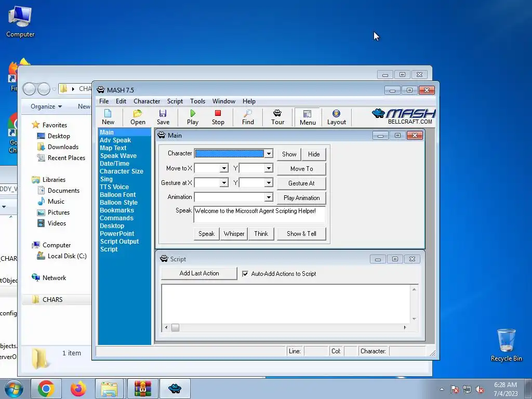Show hidden tray icons arrow
The height and width of the screenshot is (399, 532).
point(442,389)
